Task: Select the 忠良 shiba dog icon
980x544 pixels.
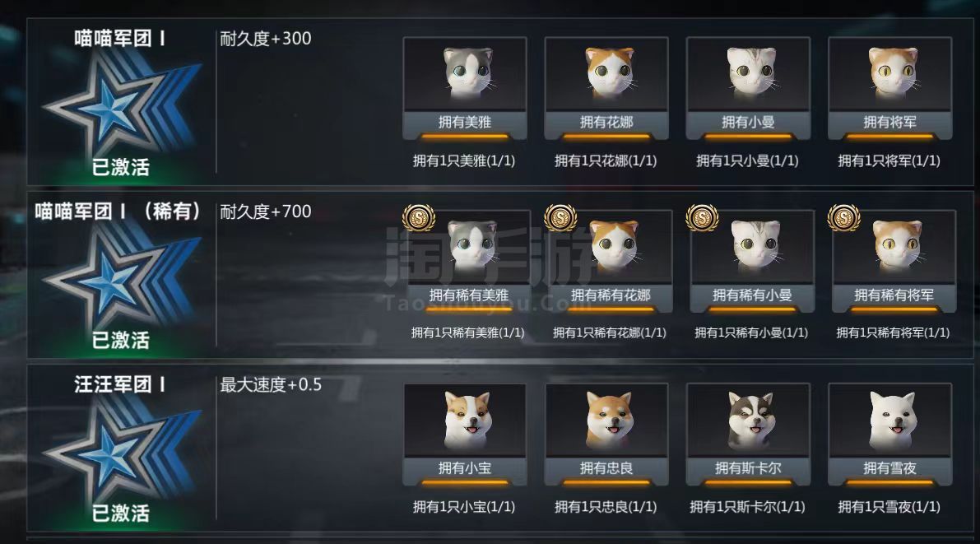Action: pos(610,420)
